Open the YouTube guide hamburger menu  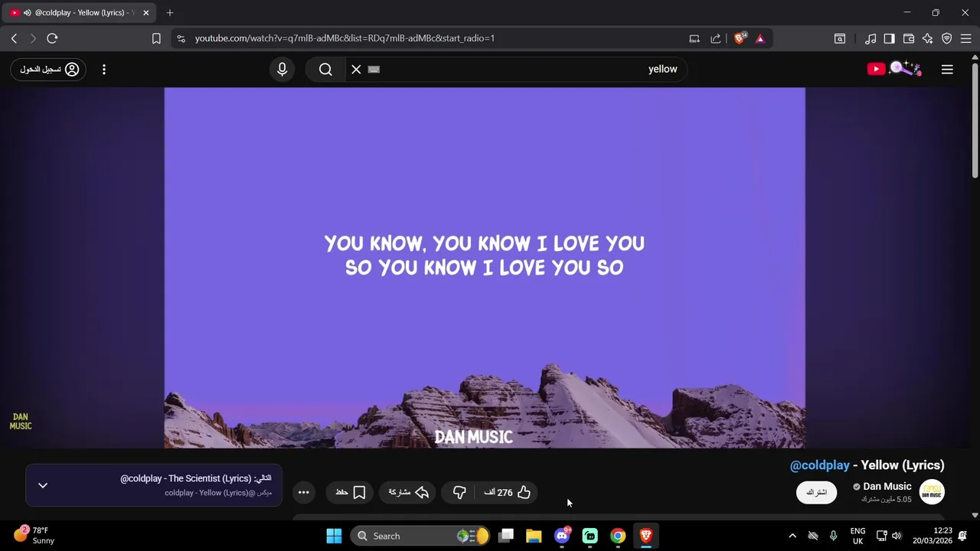(x=947, y=70)
